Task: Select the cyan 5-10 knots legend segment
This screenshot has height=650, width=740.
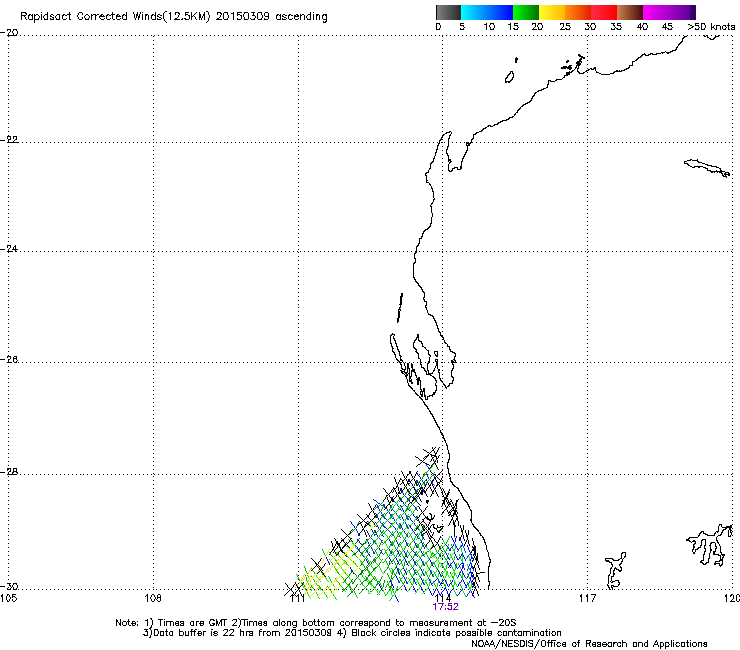Action: [x=474, y=12]
